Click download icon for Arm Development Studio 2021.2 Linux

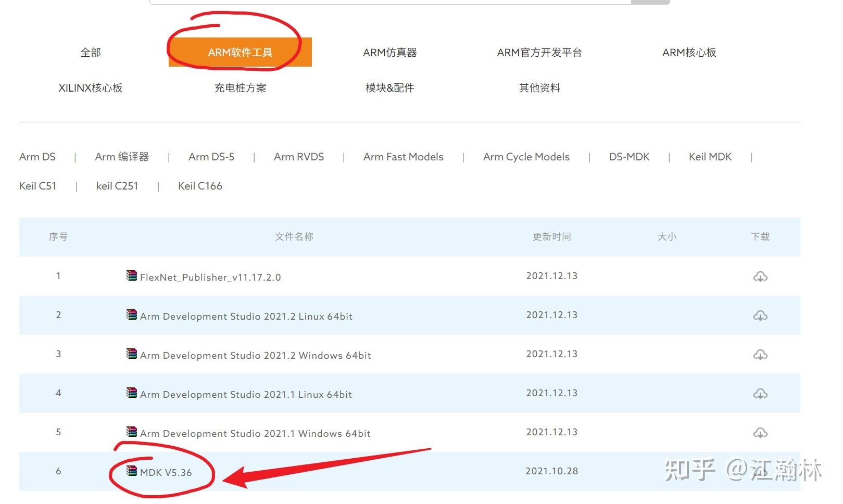coord(760,316)
